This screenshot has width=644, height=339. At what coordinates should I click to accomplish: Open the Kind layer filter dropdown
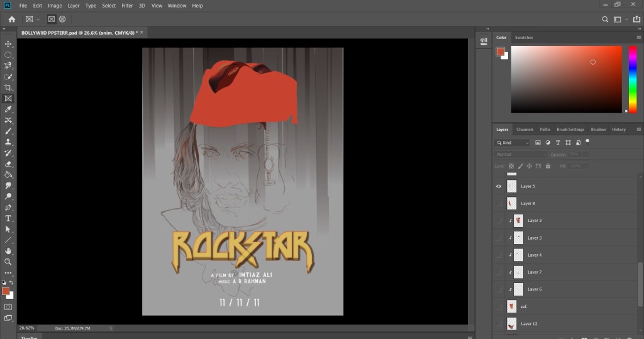tap(513, 143)
